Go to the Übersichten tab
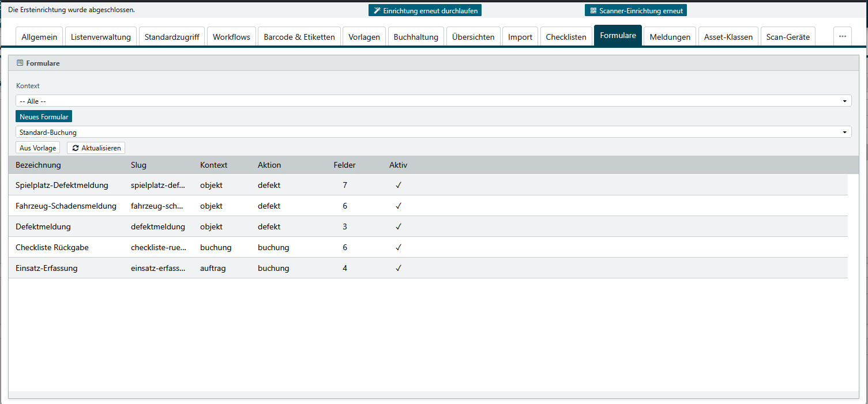The width and height of the screenshot is (868, 404). (473, 36)
